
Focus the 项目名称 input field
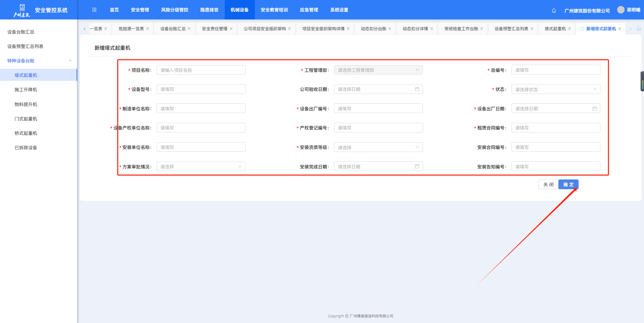coord(201,70)
